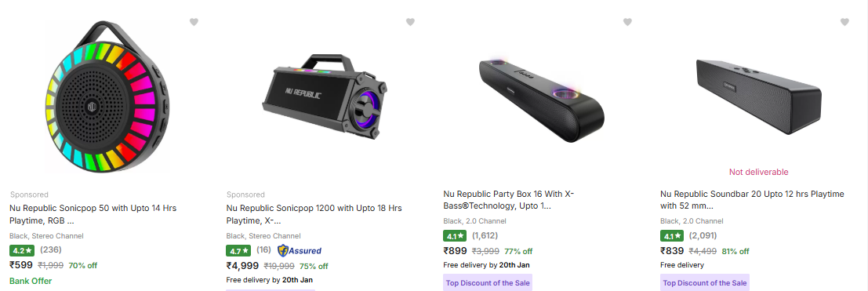Click the 4.7 star rating badge
The image size is (868, 291).
(238, 250)
